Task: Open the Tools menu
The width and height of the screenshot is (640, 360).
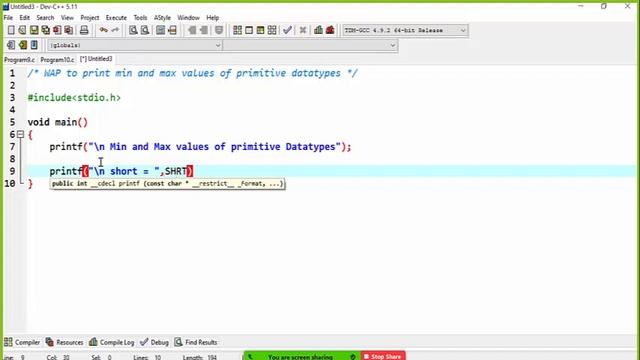Action: (x=140, y=18)
